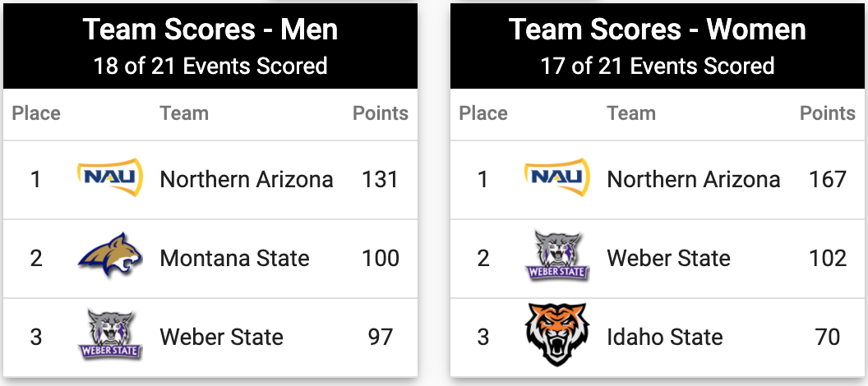Screen dimensions: 868x386
Task: Open Northern Arizona men's team link
Action: [x=247, y=179]
